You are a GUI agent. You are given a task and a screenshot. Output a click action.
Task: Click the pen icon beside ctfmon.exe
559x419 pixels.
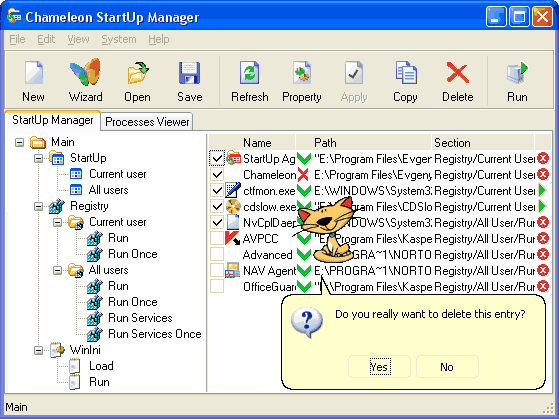coord(232,190)
